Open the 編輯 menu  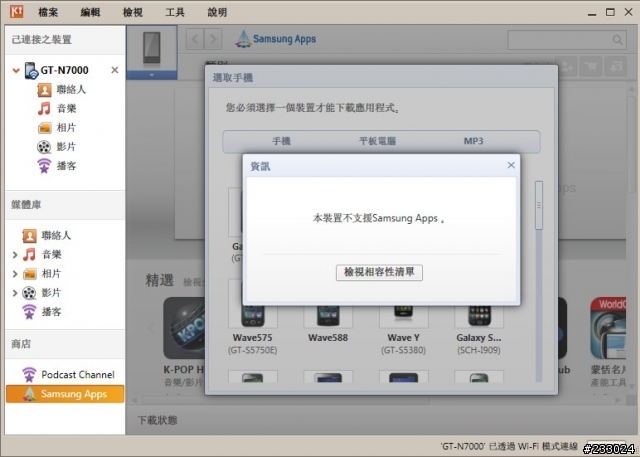[90, 12]
